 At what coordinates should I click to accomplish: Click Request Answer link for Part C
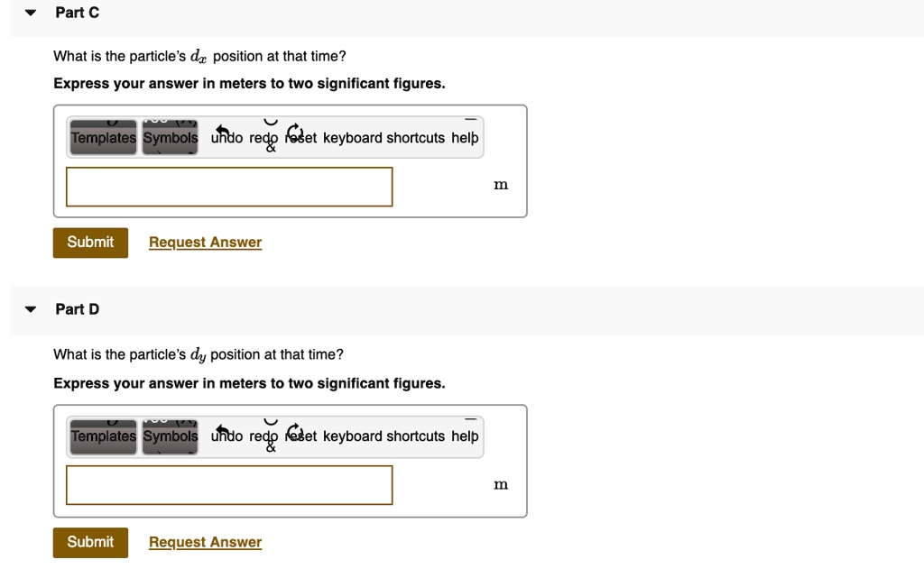pos(205,243)
